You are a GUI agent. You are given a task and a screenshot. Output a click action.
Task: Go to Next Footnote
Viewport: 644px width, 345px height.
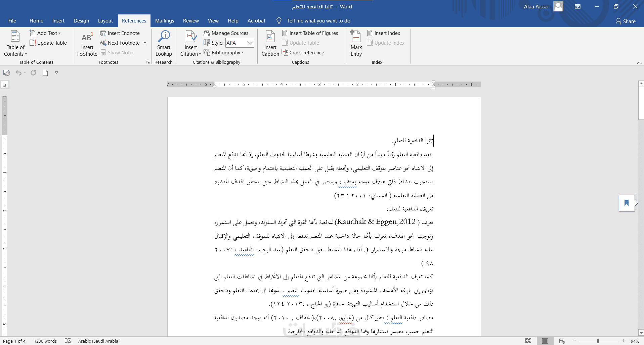120,43
